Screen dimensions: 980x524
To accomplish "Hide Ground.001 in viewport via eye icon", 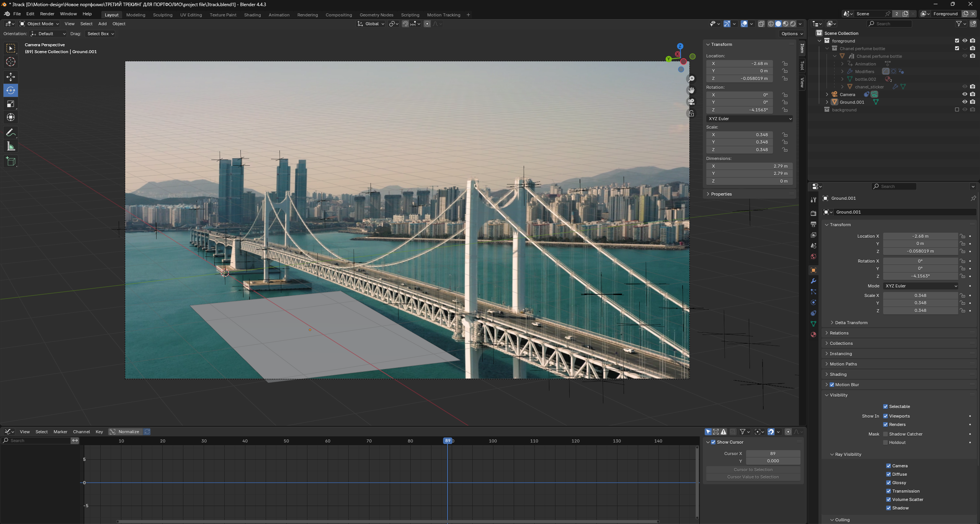I will [965, 102].
